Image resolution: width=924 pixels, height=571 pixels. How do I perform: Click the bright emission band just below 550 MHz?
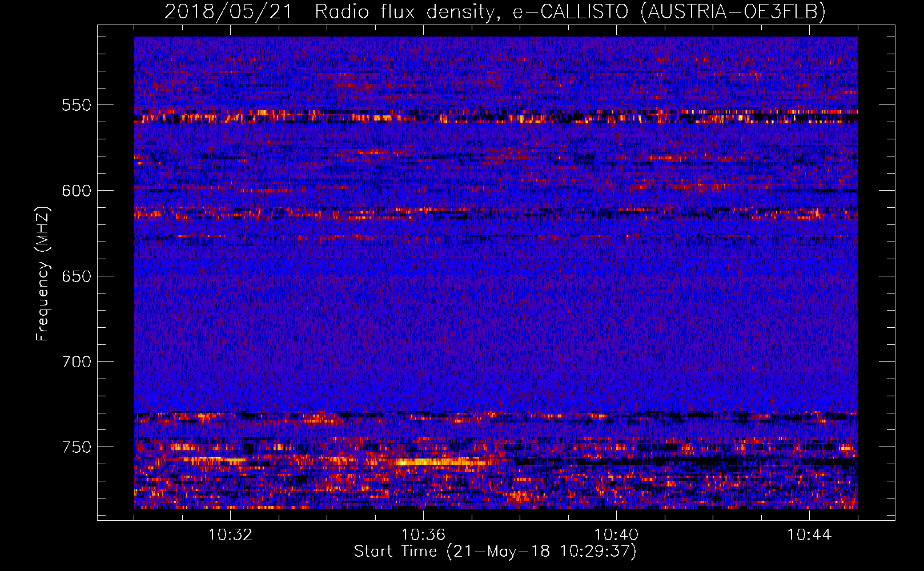click(x=496, y=116)
